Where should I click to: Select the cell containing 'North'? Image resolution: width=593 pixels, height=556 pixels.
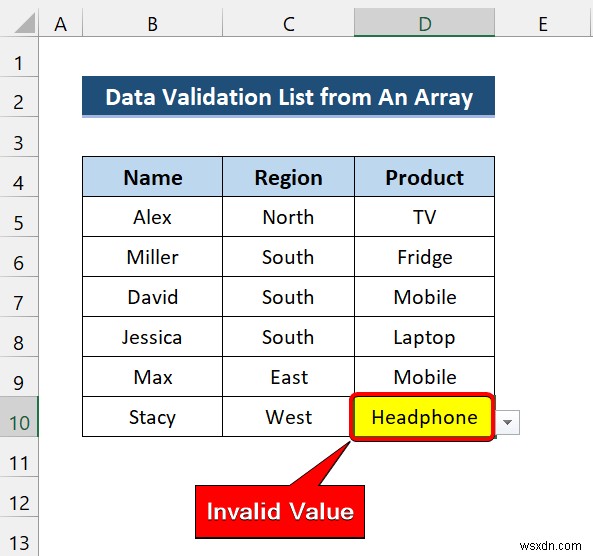(289, 217)
